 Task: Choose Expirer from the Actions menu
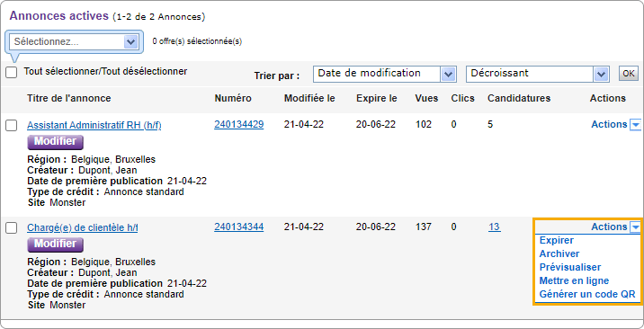click(556, 240)
